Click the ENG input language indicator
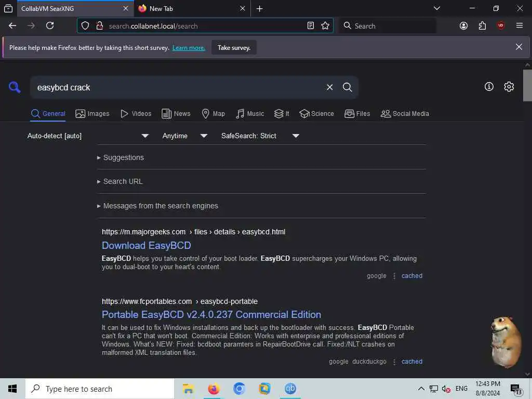Viewport: 532px width, 399px height. tap(461, 389)
